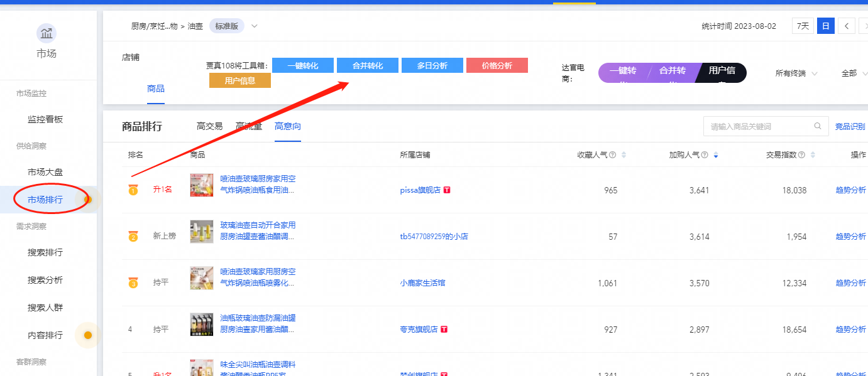
Task: Expand the 标准版 version dropdown
Action: [x=254, y=26]
